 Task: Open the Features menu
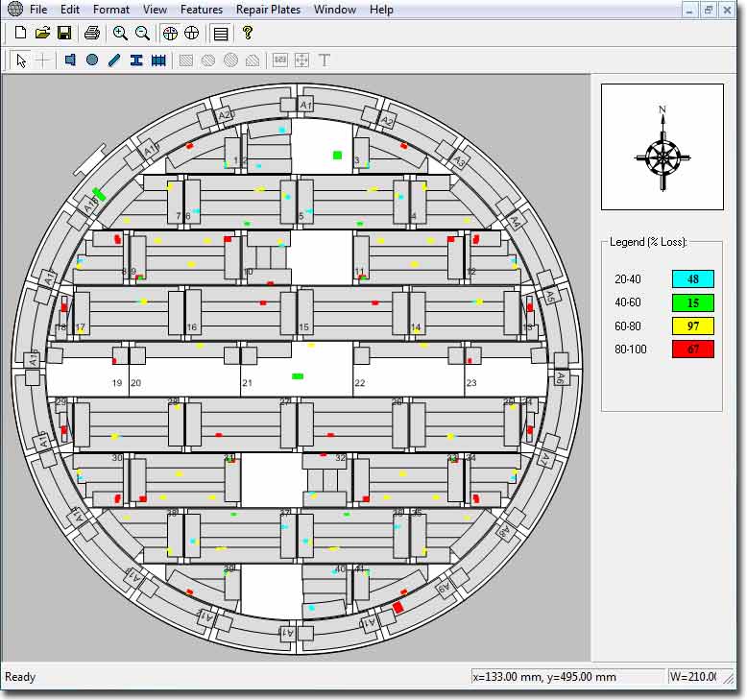(x=202, y=10)
